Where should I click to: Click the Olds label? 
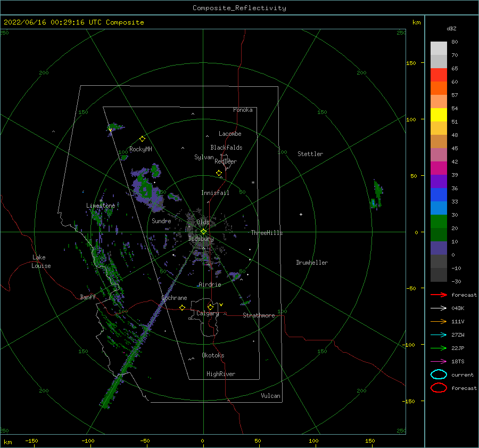tap(203, 222)
